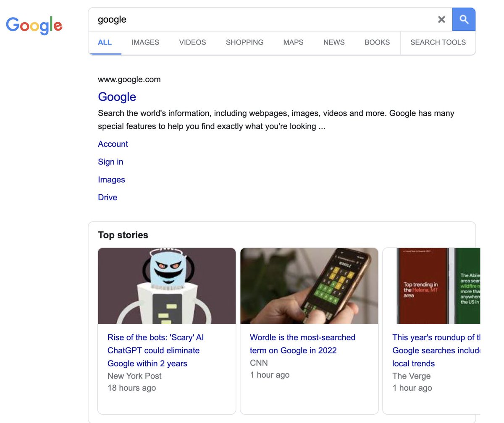Switch to the IMAGES tab

145,42
